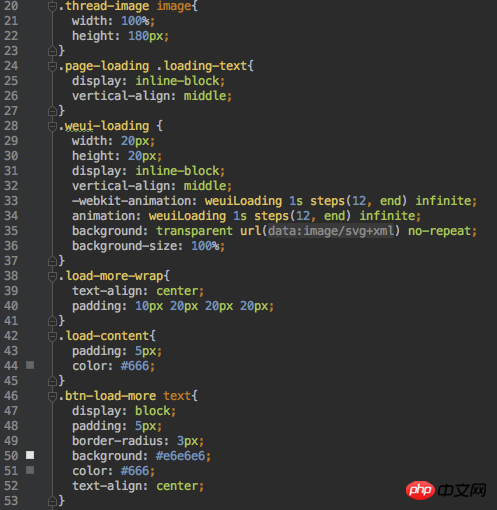Collapse the .page-loading .loading-text rule
Viewport: 497px width, 510px height.
coord(52,66)
